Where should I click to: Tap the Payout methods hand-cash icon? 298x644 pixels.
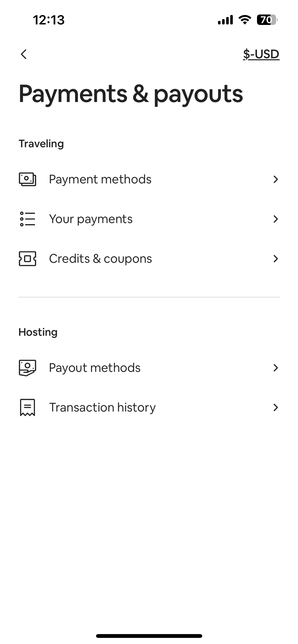28,368
